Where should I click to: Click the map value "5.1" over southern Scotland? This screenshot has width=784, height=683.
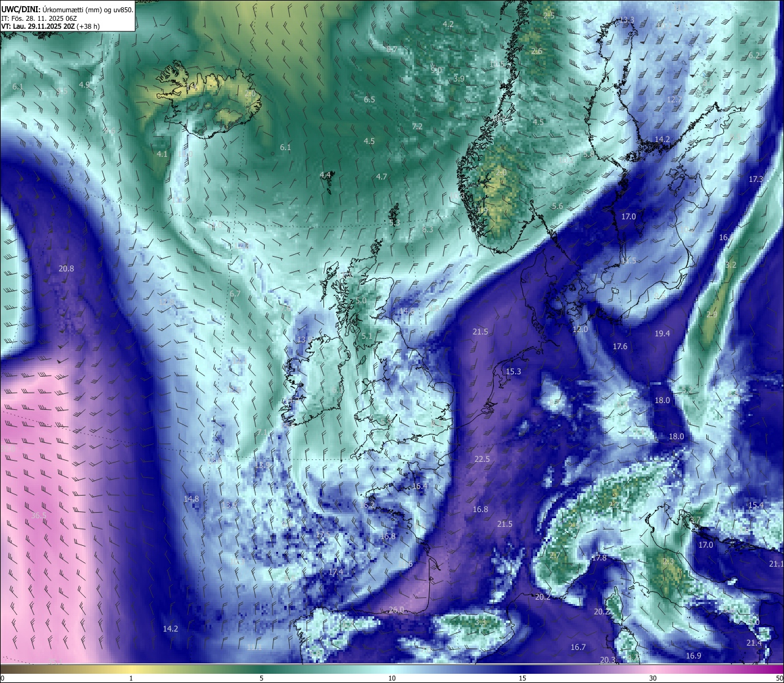366,336
